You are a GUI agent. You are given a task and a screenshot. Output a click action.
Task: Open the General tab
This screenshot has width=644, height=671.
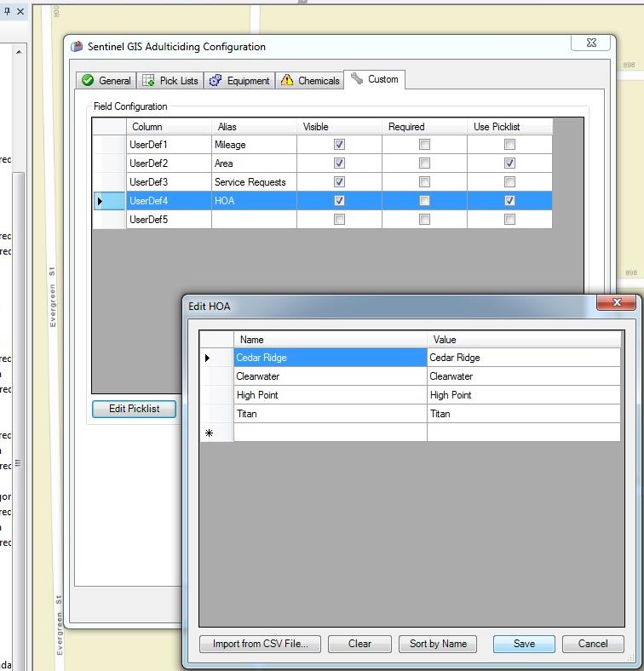pyautogui.click(x=106, y=80)
